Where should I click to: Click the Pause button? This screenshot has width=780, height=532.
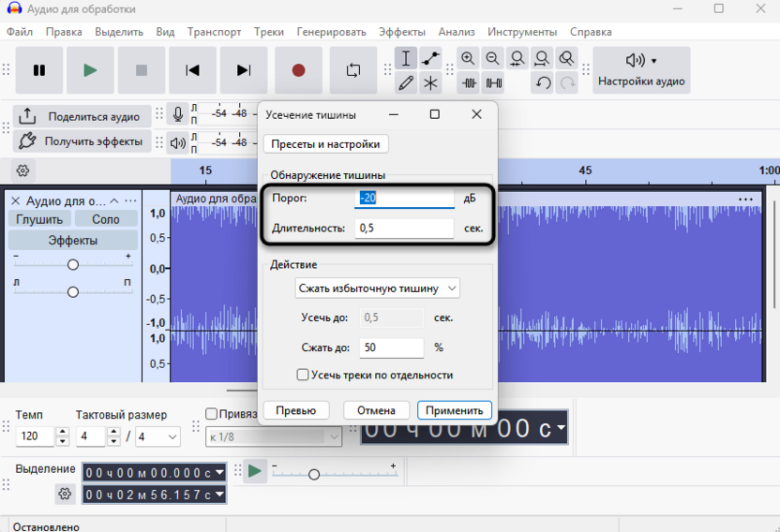click(x=39, y=70)
